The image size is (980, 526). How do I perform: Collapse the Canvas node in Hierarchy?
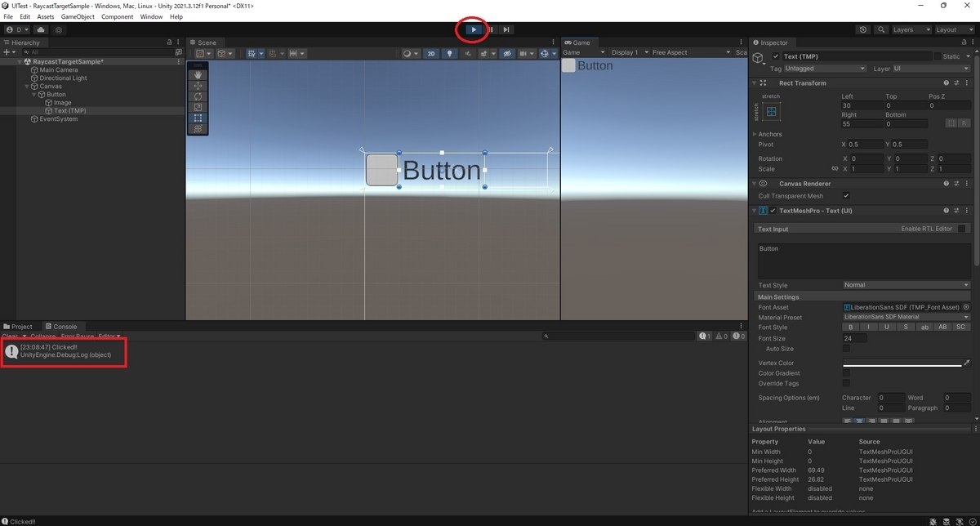tap(25, 87)
